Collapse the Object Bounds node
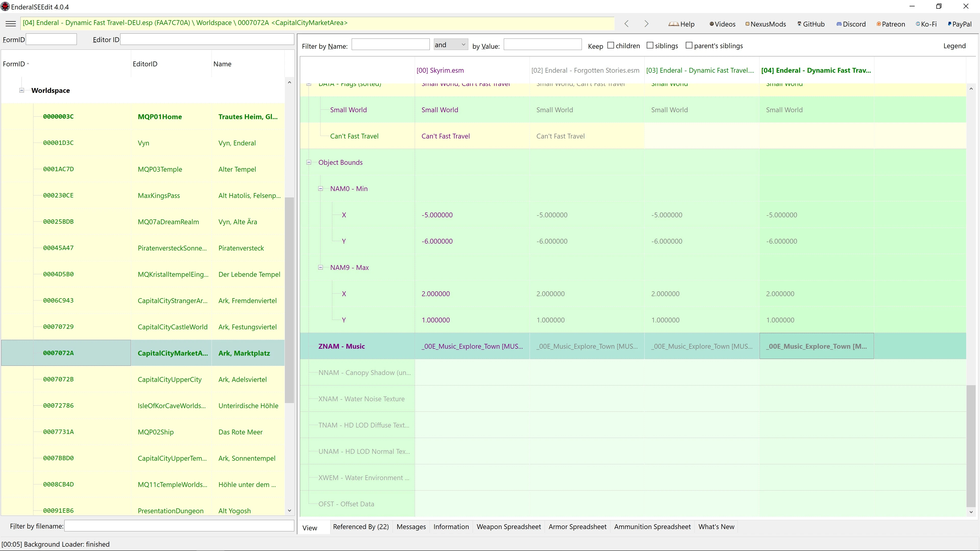 click(x=309, y=162)
